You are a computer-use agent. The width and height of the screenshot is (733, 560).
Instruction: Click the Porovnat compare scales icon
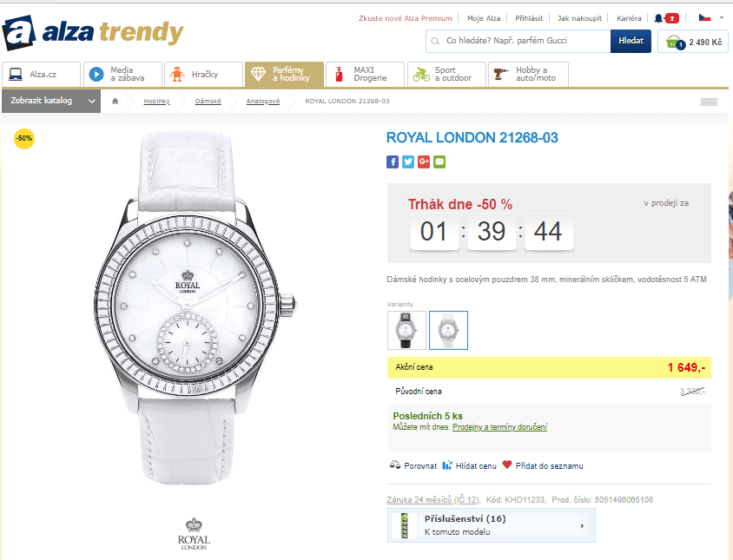[394, 465]
